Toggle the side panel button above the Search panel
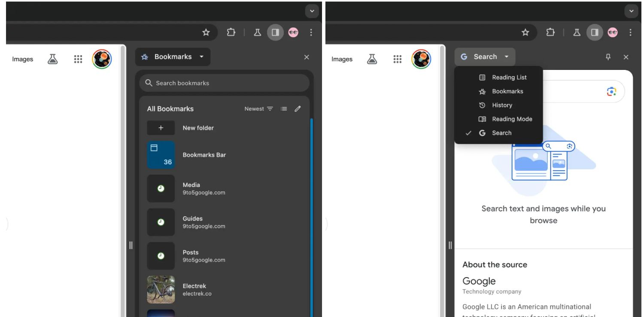The width and height of the screenshot is (644, 317). [x=595, y=33]
